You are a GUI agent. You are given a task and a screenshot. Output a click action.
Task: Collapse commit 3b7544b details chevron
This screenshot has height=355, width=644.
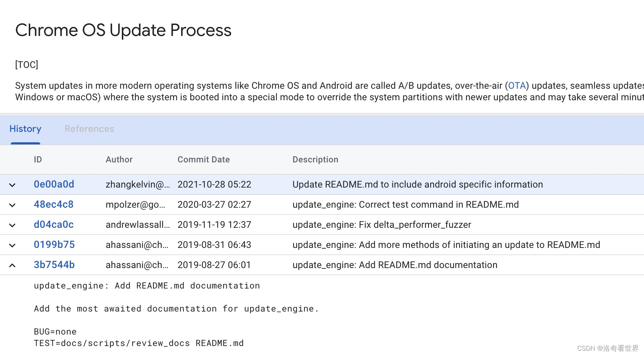click(x=12, y=266)
